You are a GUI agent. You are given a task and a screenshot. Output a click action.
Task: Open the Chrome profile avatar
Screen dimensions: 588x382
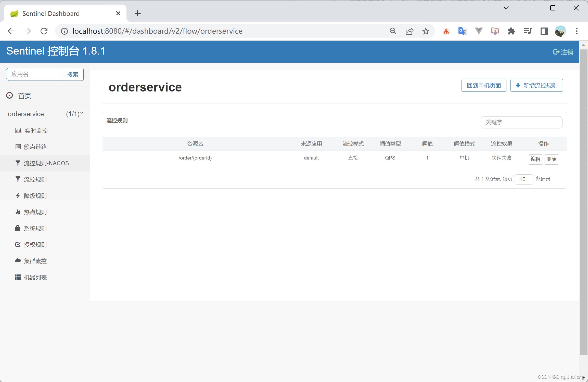[x=560, y=31]
